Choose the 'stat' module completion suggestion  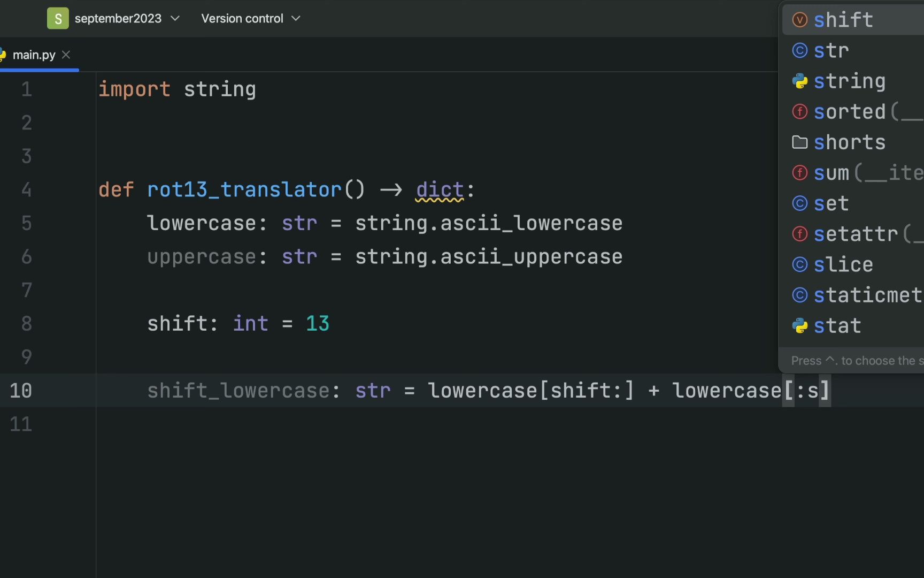tap(853, 325)
